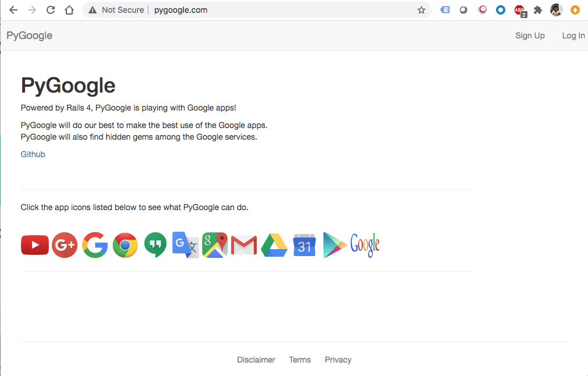Bookmark this page with star icon
The height and width of the screenshot is (376, 588).
[x=421, y=10]
